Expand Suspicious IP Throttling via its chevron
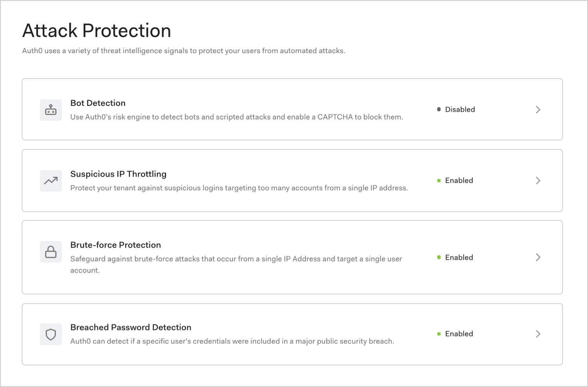588x387 pixels. coord(538,181)
